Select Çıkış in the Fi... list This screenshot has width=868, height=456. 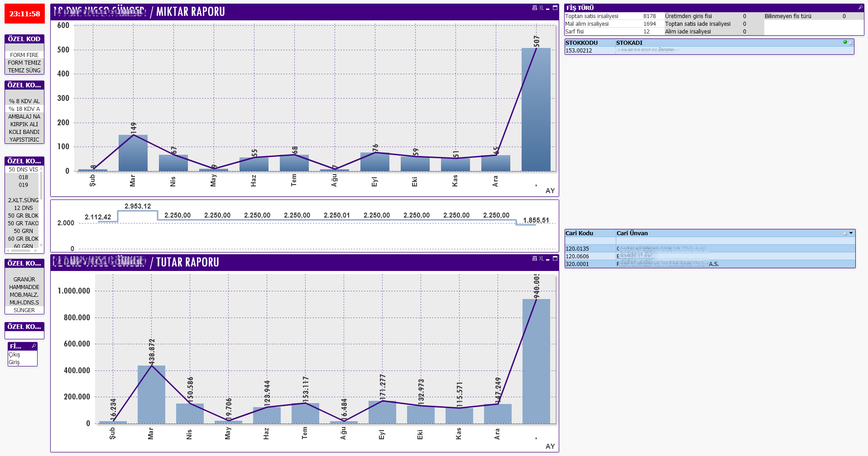tap(14, 355)
